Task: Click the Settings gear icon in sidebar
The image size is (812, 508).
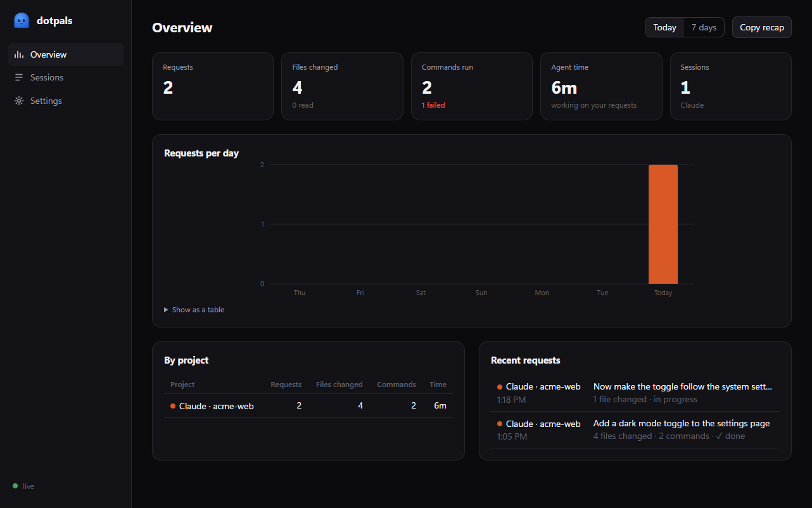Action: 19,101
